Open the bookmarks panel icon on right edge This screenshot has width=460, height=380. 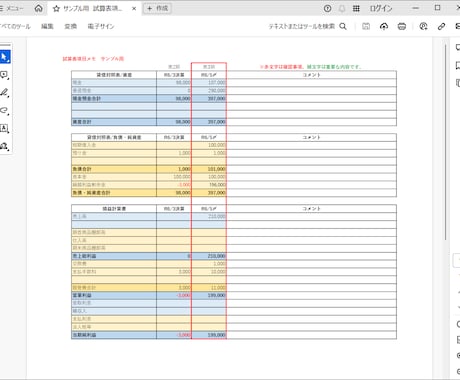pos(457,65)
